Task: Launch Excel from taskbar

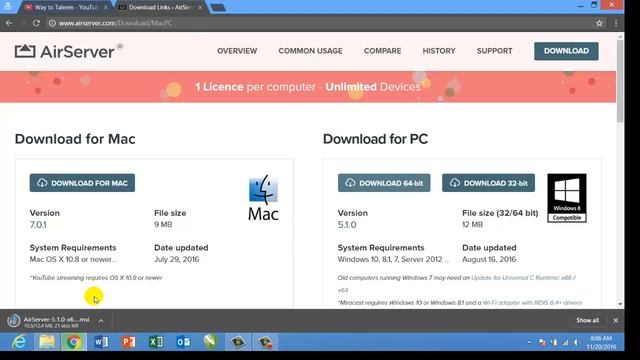Action: point(156,342)
